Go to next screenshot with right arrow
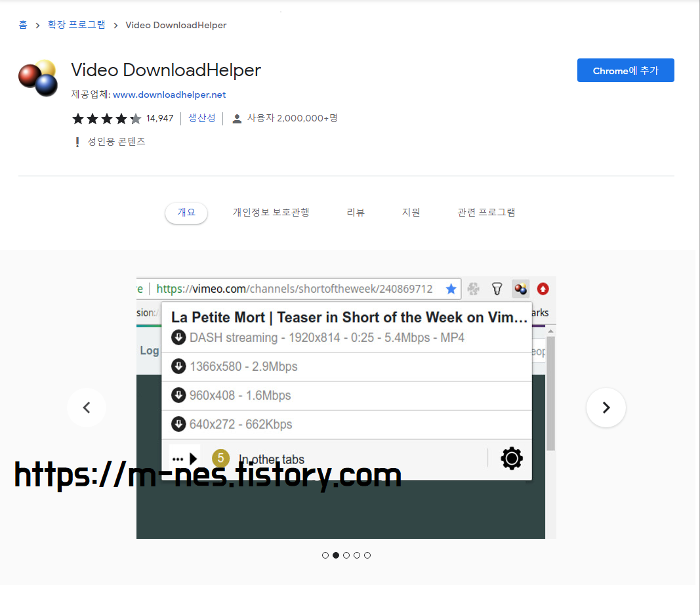The image size is (700, 615). [606, 408]
